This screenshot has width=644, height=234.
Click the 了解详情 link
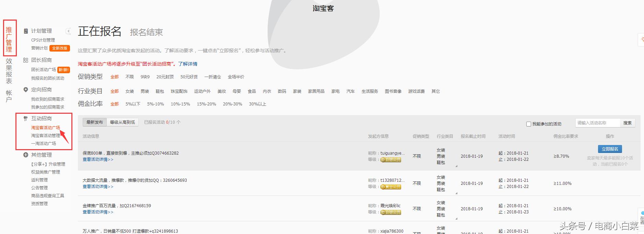tap(188, 64)
